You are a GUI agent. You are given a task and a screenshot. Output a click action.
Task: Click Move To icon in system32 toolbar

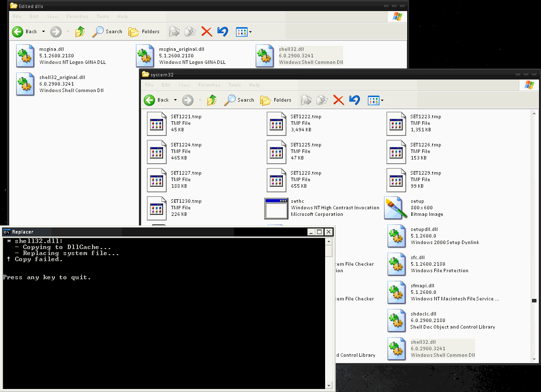coord(306,100)
